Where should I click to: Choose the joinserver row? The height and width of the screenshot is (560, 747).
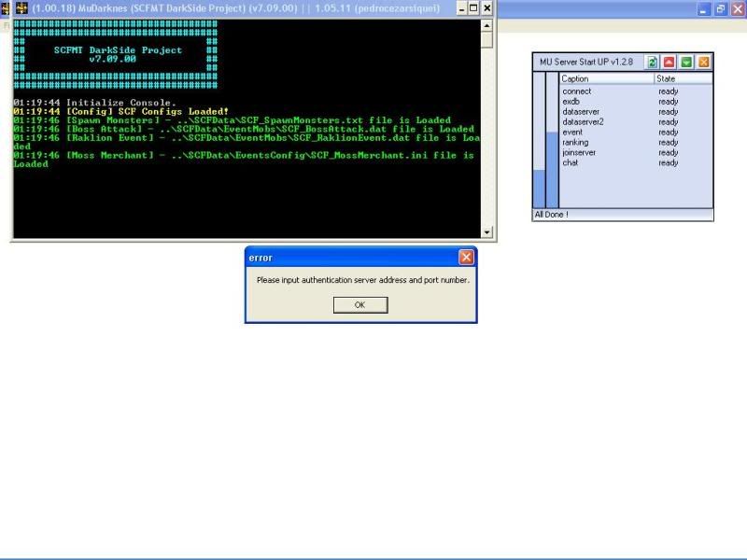pyautogui.click(x=579, y=152)
